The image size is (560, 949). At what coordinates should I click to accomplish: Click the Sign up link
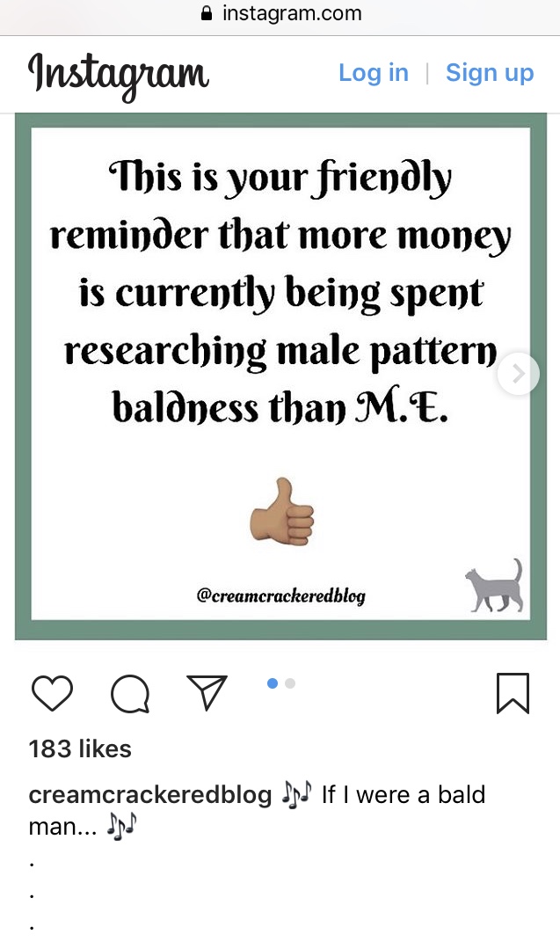(490, 73)
